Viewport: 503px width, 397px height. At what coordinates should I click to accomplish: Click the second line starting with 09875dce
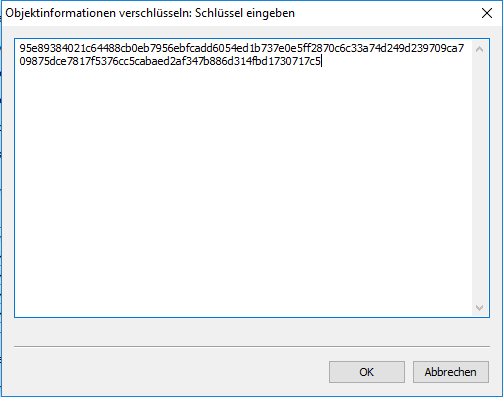pyautogui.click(x=170, y=61)
